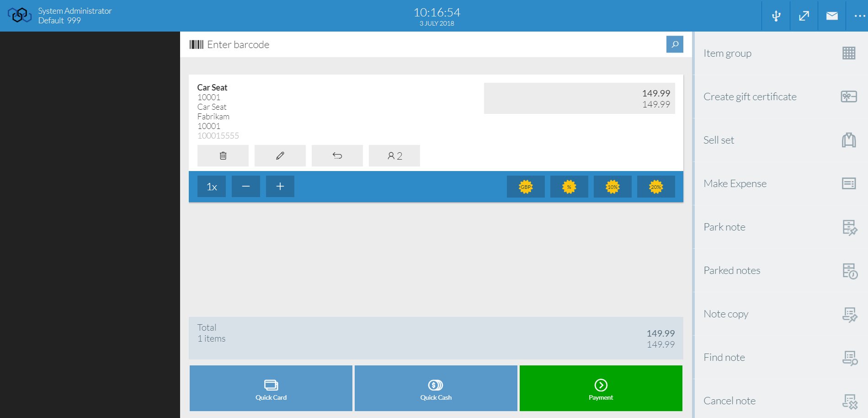Edit the Car Seat line with pencil icon
The width and height of the screenshot is (868, 418).
tap(280, 156)
